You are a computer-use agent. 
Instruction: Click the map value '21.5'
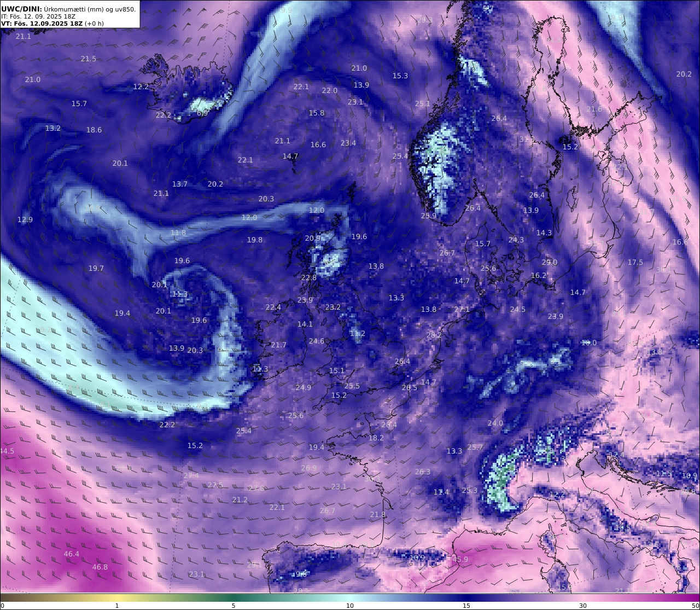(x=89, y=59)
